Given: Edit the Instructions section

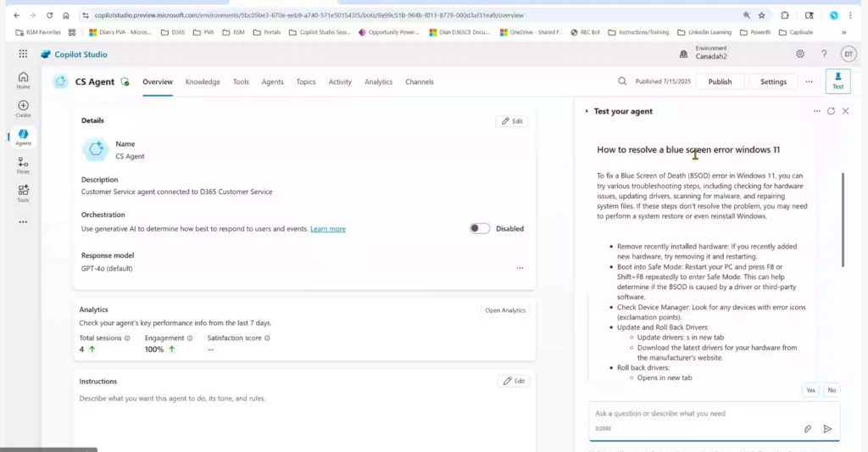Looking at the screenshot, I should 513,381.
